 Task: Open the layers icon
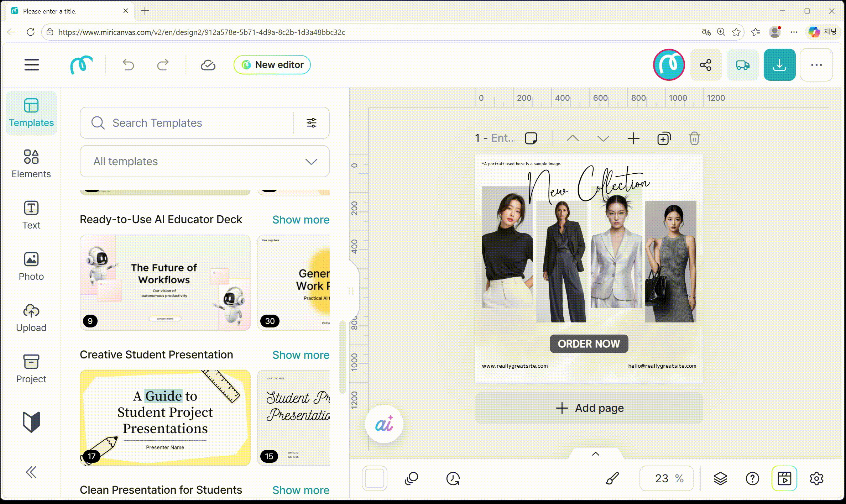[720, 478]
